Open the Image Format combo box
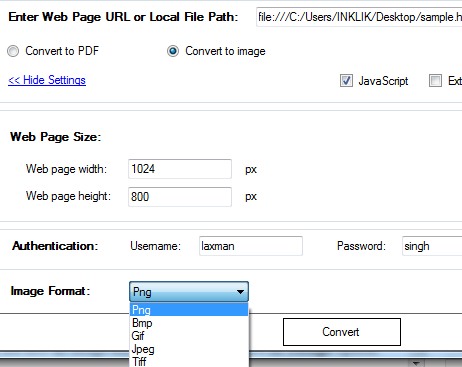The image size is (462, 367). pos(189,292)
